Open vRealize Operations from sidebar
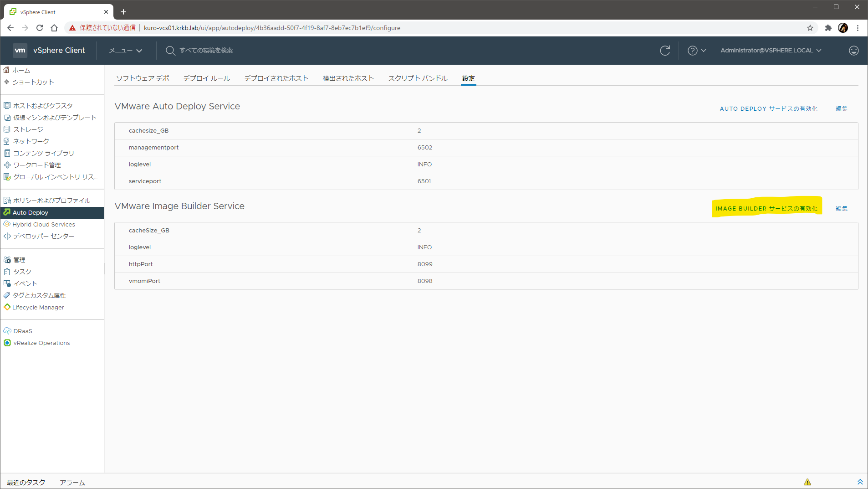 (x=41, y=343)
